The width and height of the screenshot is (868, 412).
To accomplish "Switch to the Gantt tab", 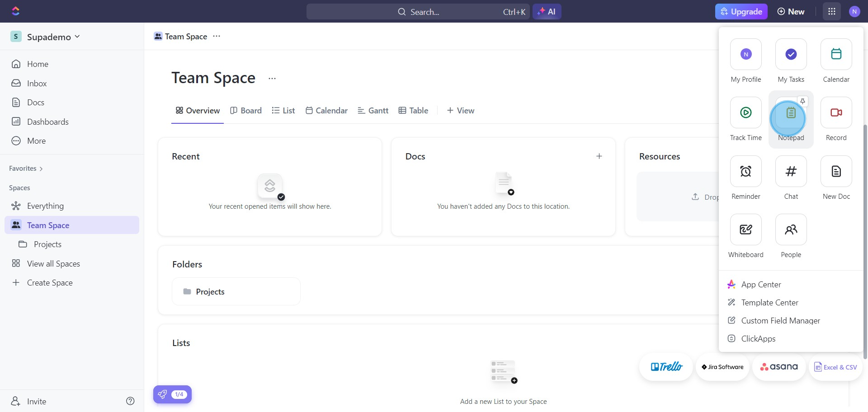I will [x=373, y=111].
